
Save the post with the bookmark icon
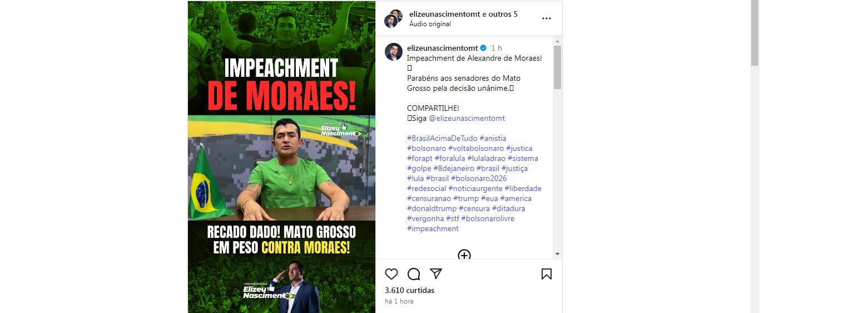(547, 274)
